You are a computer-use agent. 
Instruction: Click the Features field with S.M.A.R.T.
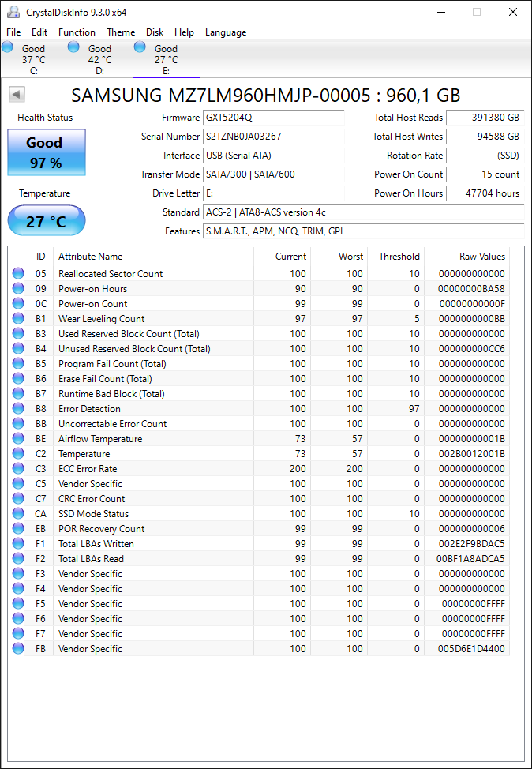tap(363, 231)
